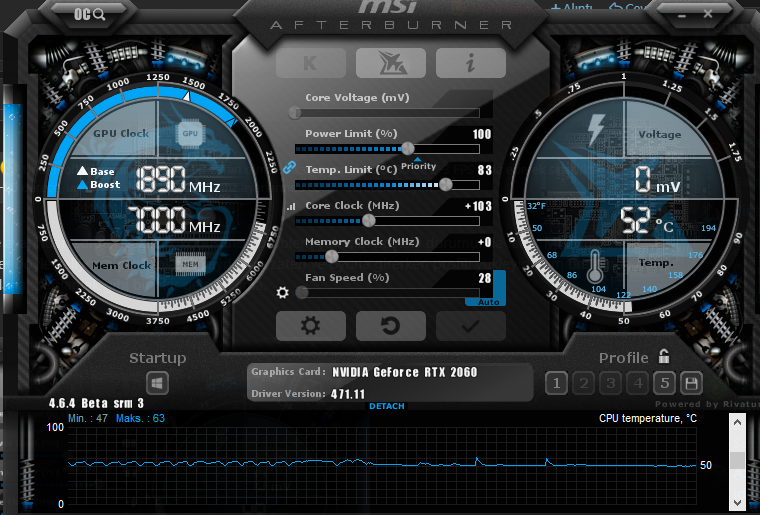Select profile slot 3
This screenshot has width=760, height=515.
[x=611, y=384]
